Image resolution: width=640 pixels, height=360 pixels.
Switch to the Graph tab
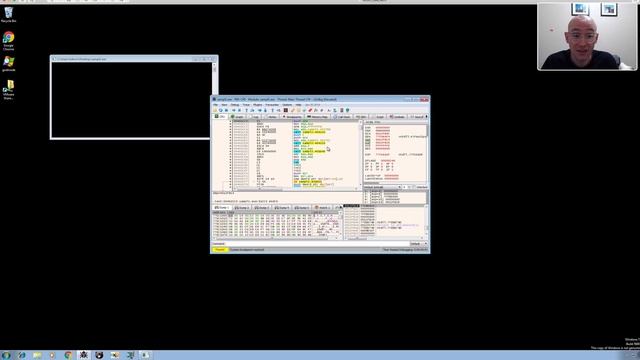[238, 117]
